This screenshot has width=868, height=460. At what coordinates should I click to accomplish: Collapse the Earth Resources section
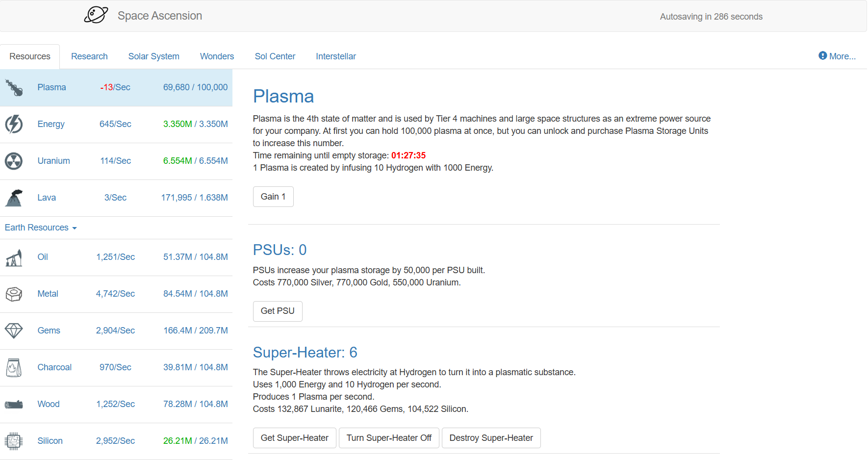[41, 228]
